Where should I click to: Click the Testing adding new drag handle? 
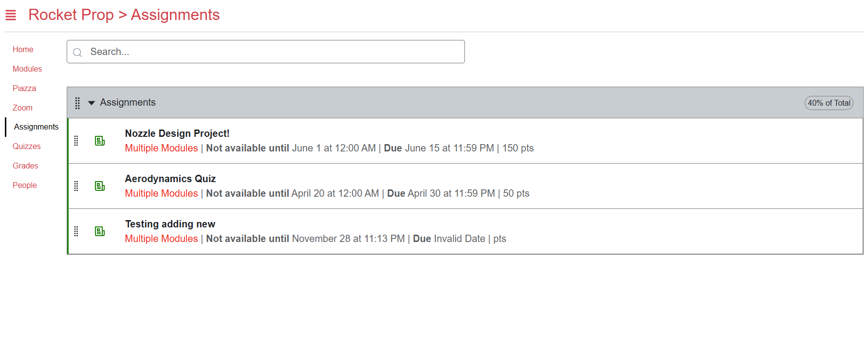tap(76, 231)
